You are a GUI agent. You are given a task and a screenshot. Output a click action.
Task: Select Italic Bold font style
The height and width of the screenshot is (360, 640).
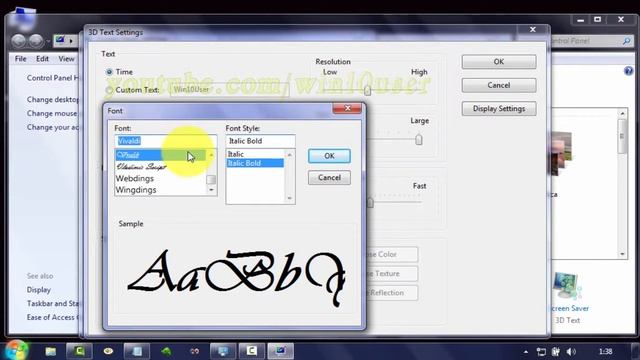pos(256,163)
